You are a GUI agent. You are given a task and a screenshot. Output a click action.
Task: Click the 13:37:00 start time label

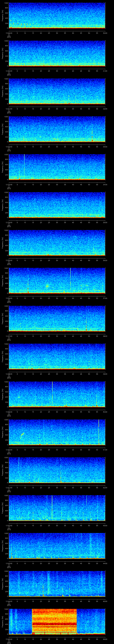(x=9, y=336)
